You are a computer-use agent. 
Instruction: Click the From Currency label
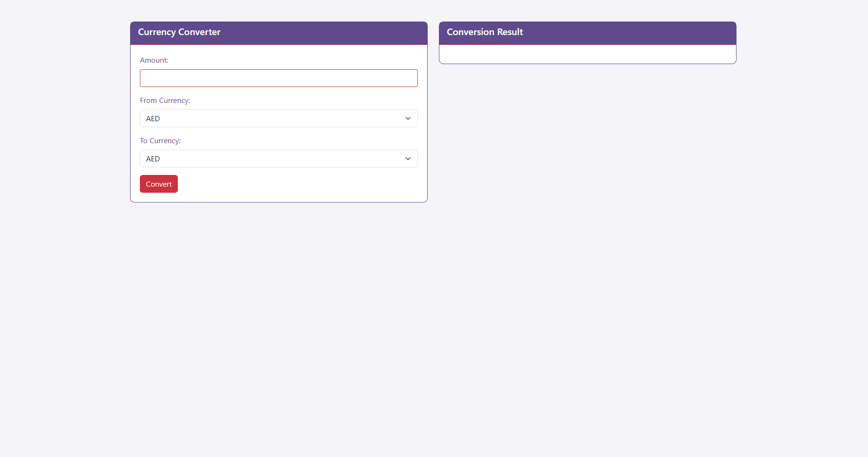point(165,101)
